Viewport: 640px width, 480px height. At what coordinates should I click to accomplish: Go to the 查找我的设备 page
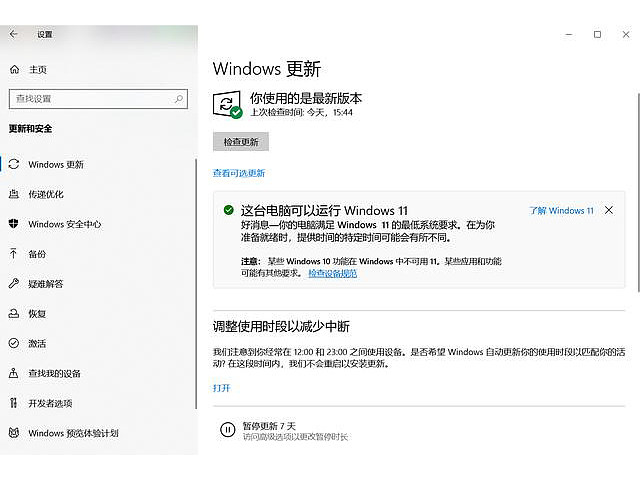55,373
